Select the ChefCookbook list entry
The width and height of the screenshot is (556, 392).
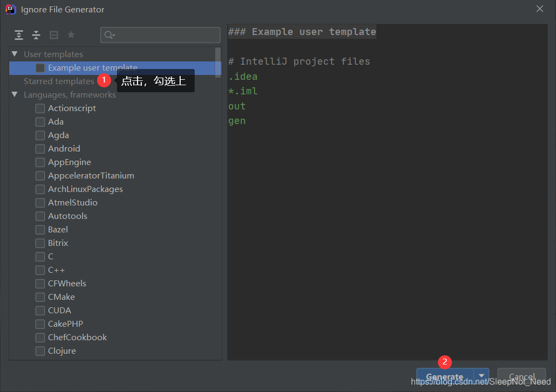pos(77,337)
